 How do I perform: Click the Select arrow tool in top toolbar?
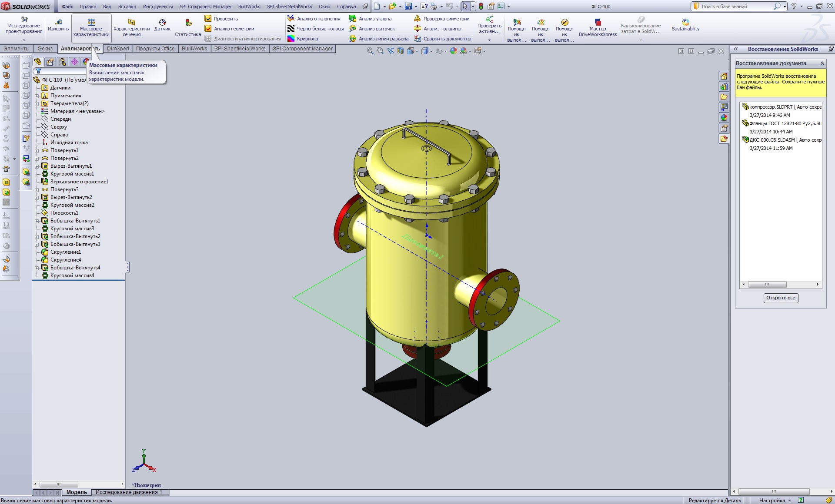point(465,6)
